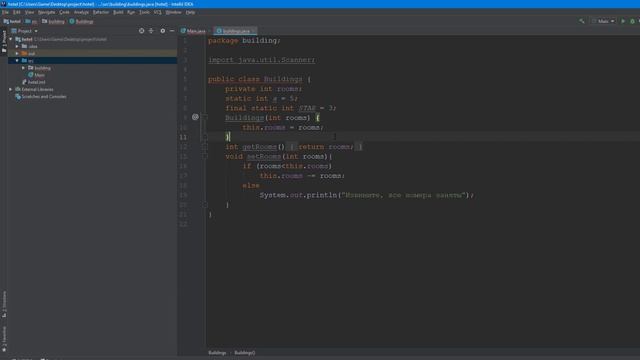The image size is (640, 360).
Task: Open the Code menu
Action: coord(64,12)
